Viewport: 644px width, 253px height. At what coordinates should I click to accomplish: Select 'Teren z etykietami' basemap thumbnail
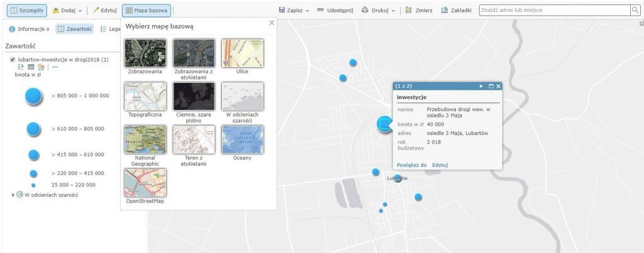[194, 139]
